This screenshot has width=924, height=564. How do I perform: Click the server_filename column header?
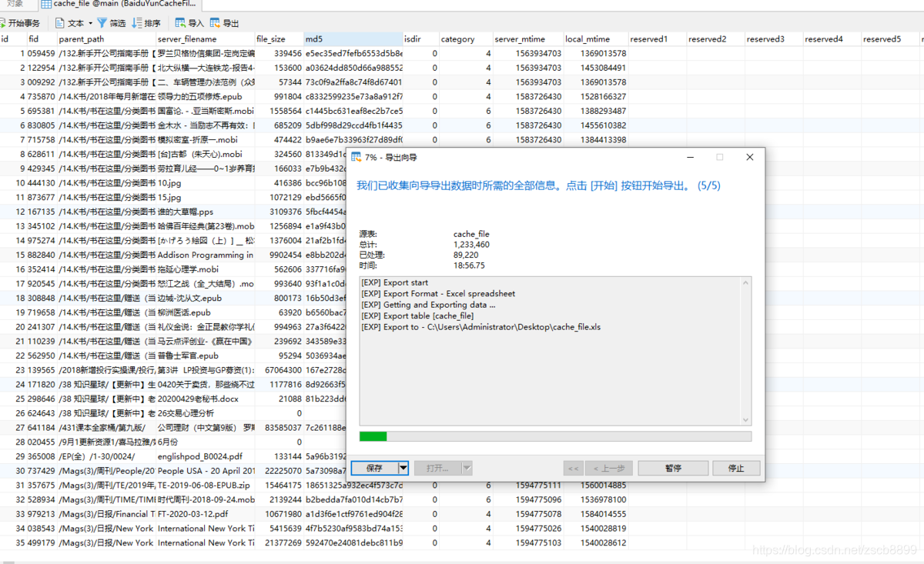[x=204, y=38]
